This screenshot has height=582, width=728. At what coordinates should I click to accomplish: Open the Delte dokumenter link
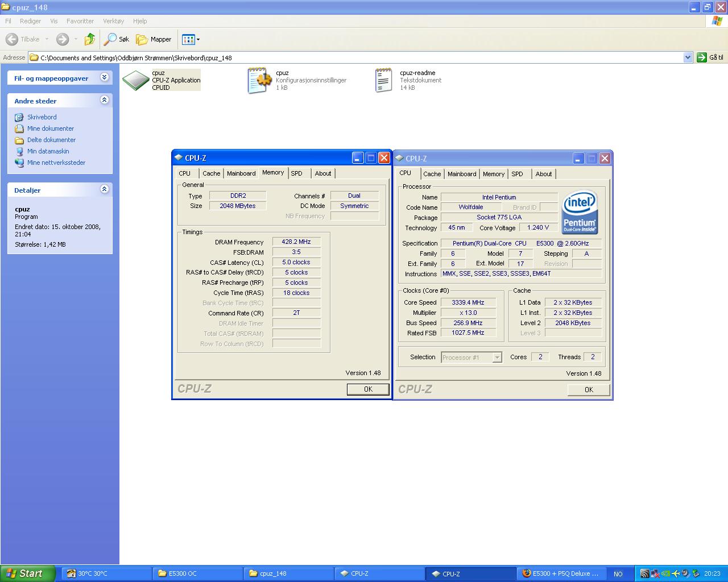(x=51, y=140)
